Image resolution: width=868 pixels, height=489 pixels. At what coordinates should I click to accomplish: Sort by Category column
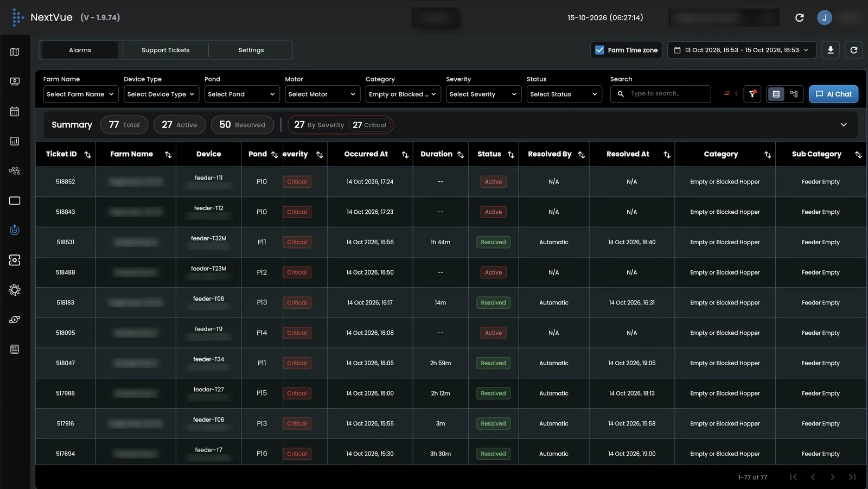pos(768,155)
